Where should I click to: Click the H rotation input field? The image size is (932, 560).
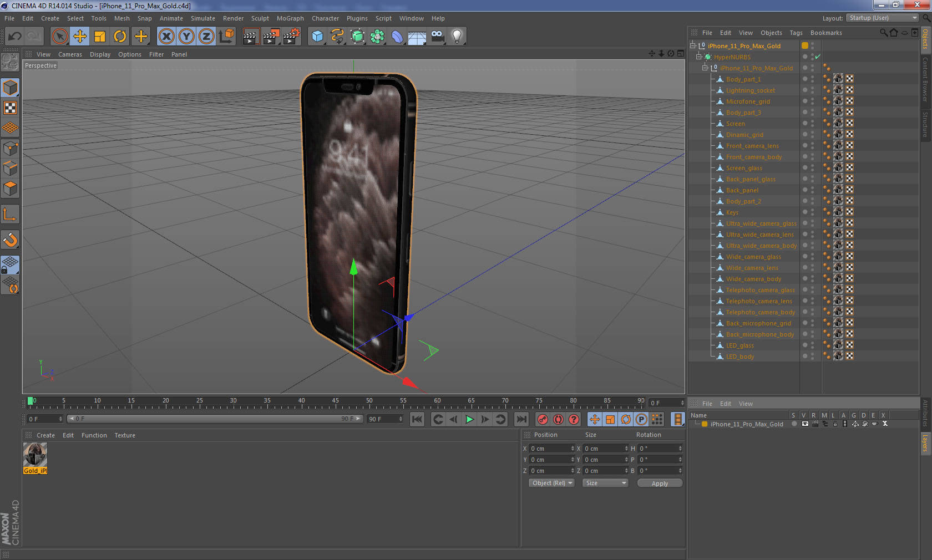pyautogui.click(x=660, y=449)
